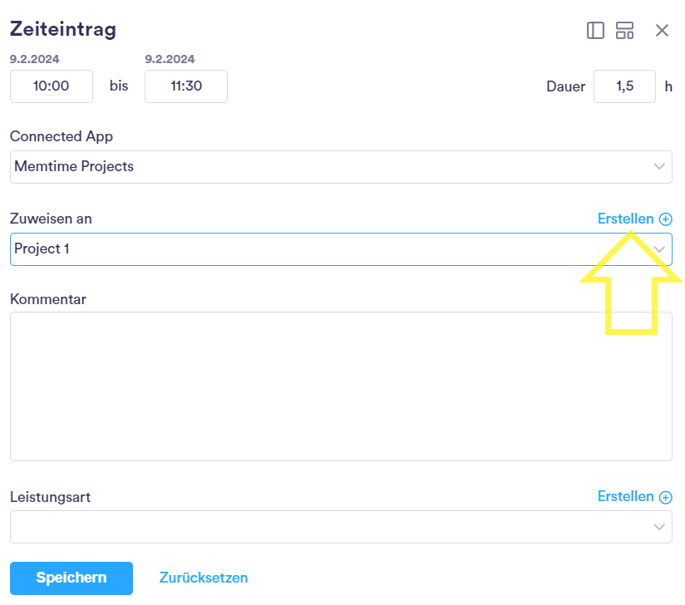This screenshot has width=685, height=605.
Task: Expand the Connected App dropdown chevron
Action: coord(659,166)
